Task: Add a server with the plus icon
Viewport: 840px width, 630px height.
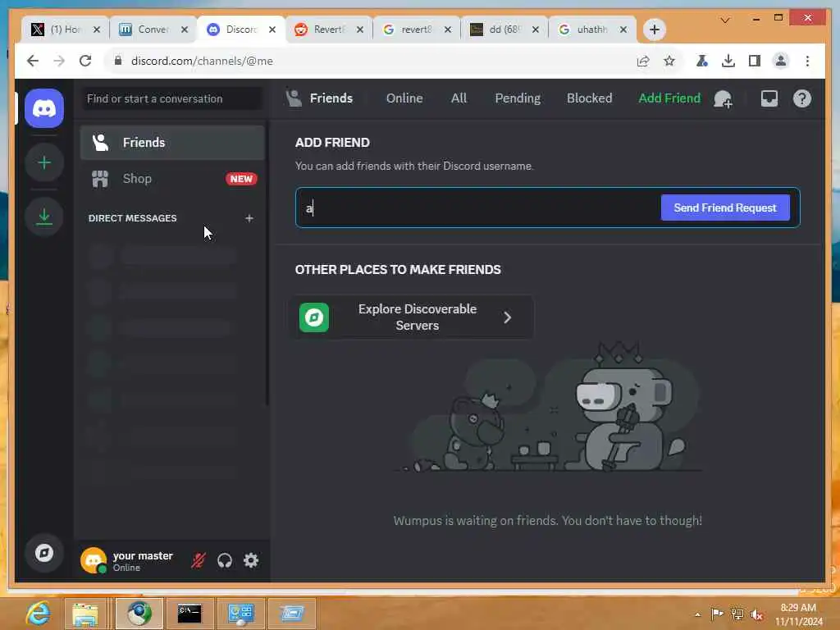Action: [44, 162]
